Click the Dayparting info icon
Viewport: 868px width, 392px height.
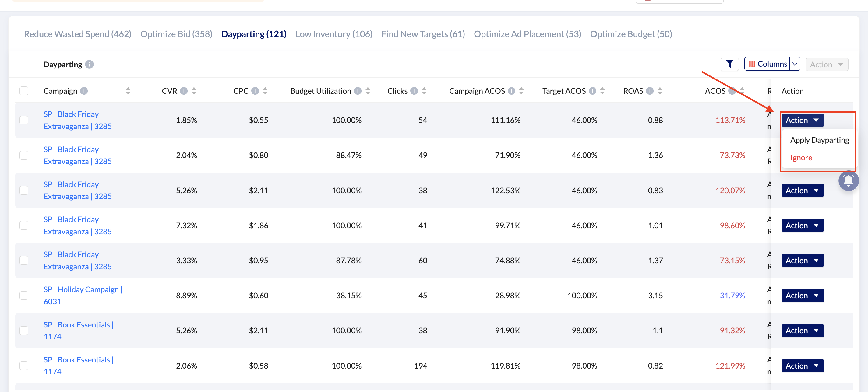[x=89, y=64]
